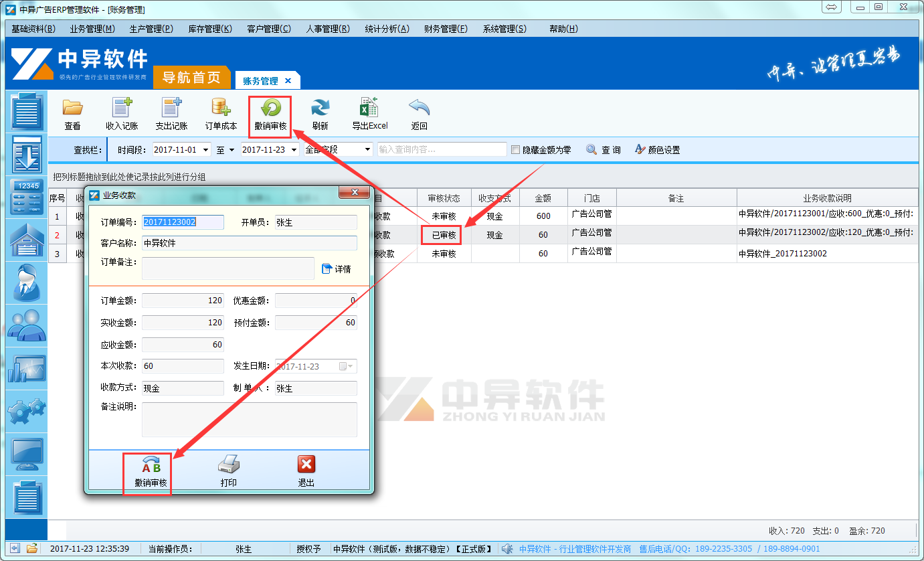Click the 导出Excel export icon

pos(369,108)
